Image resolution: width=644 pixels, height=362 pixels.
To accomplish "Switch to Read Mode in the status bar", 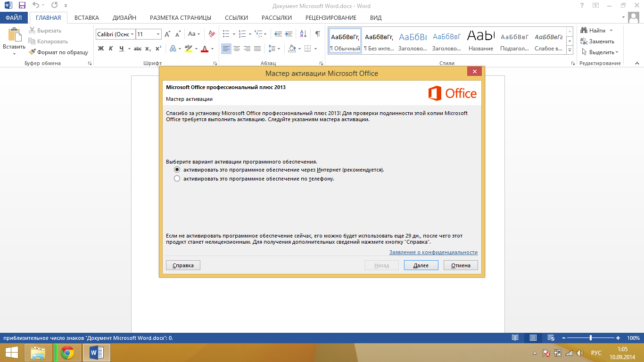I will click(x=515, y=338).
